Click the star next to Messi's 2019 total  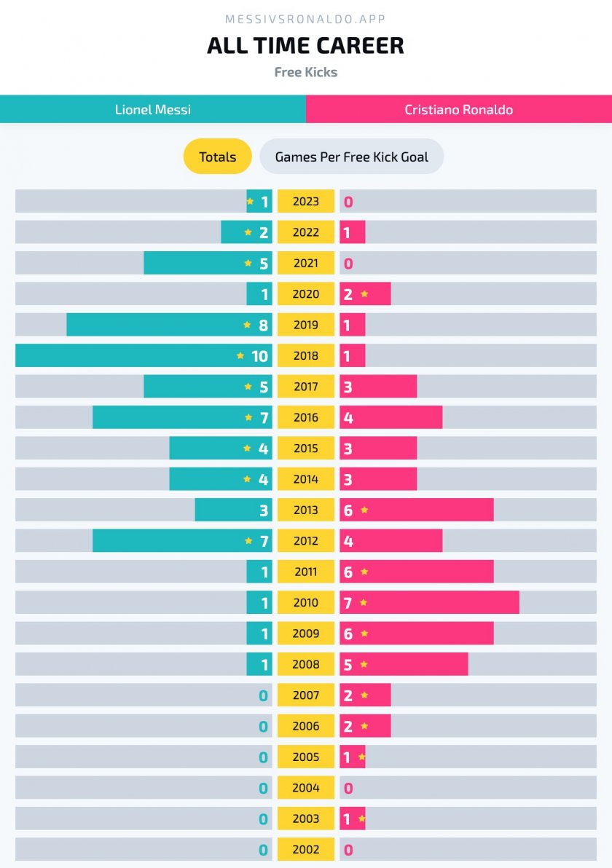[x=247, y=325]
